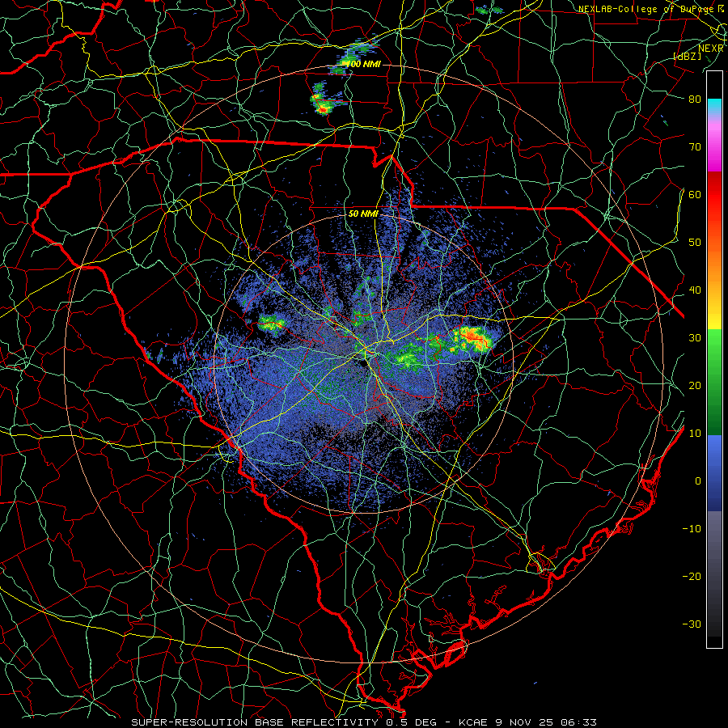Click the green band of the color scale
728x728 pixels.
[x=714, y=382]
